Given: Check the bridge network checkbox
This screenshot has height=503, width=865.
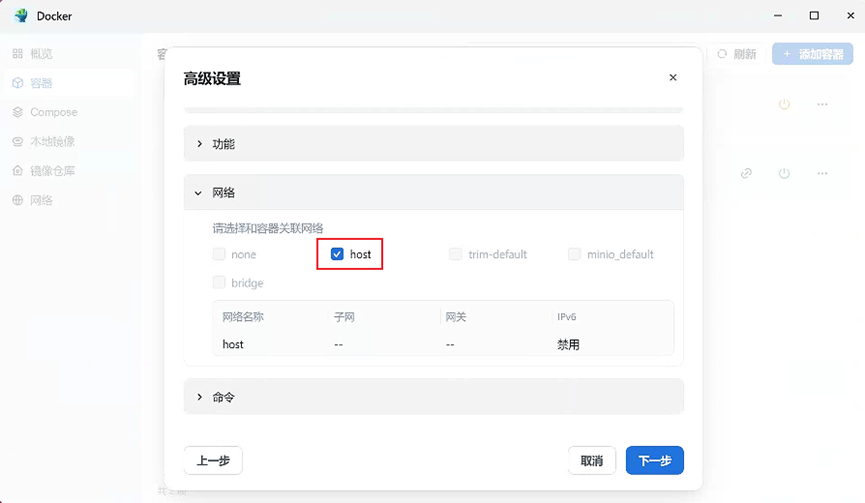Looking at the screenshot, I should (x=219, y=282).
